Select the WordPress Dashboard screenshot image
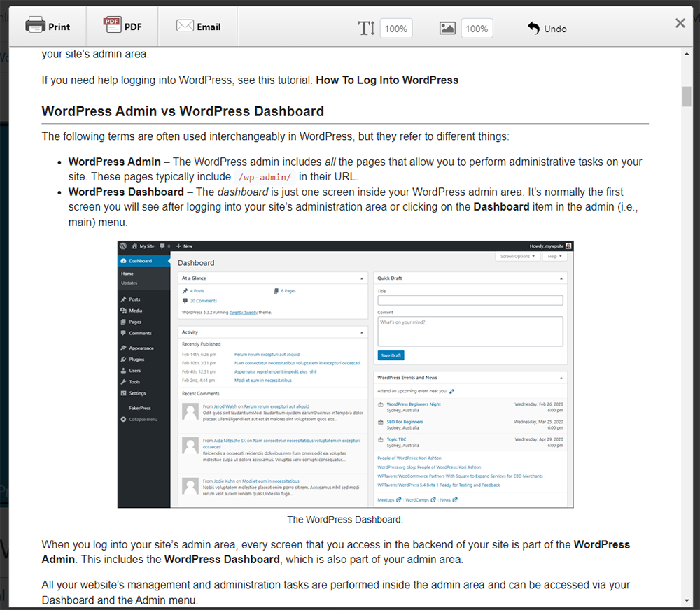 (x=346, y=374)
